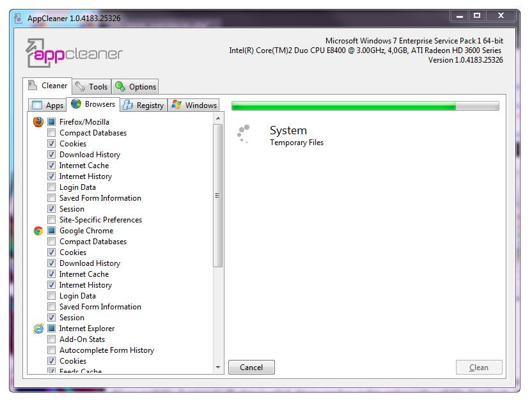
Task: Switch to the Cleaner tab
Action: click(47, 86)
